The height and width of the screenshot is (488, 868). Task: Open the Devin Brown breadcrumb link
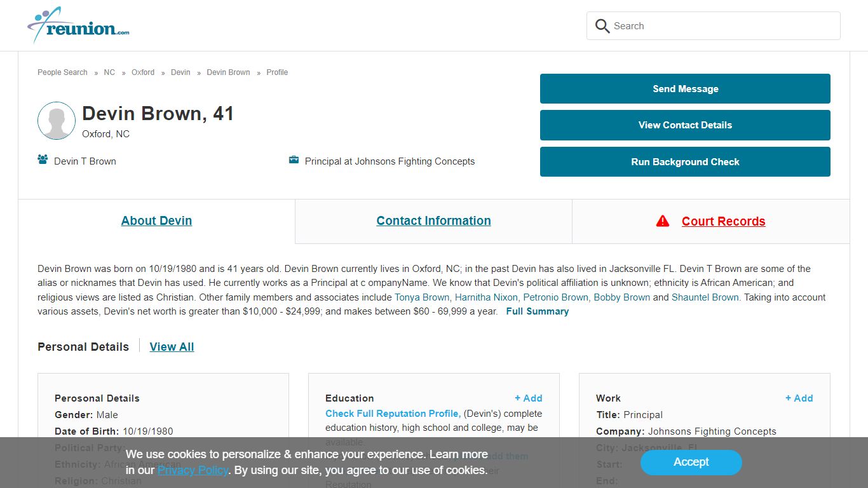[x=228, y=72]
